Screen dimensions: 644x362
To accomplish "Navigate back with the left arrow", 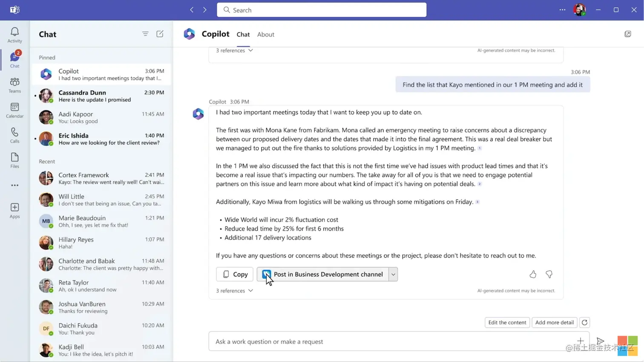I will point(192,10).
